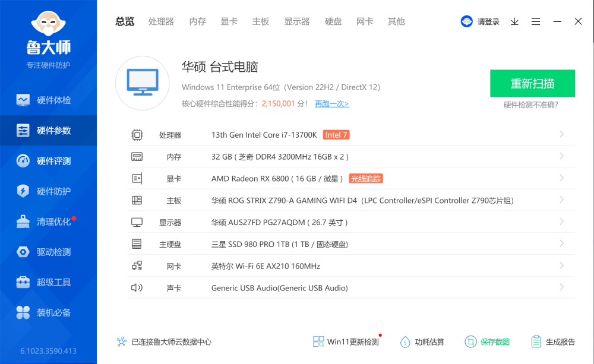Switch to the 硬盘 tab
The width and height of the screenshot is (594, 364).
click(x=333, y=21)
